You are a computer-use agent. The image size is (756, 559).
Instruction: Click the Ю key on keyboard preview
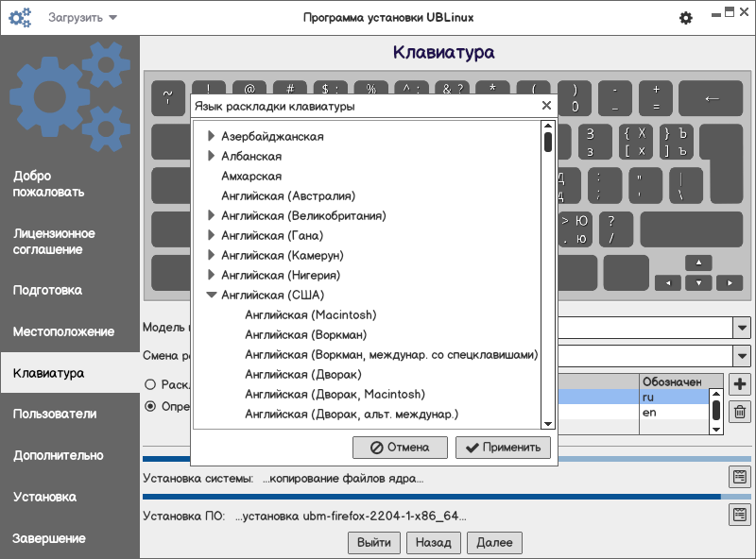tap(575, 229)
